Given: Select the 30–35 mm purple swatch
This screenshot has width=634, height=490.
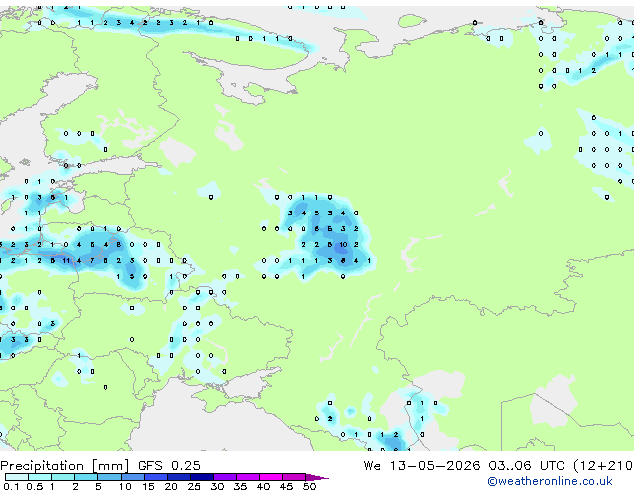Looking at the screenshot, I should [x=224, y=477].
